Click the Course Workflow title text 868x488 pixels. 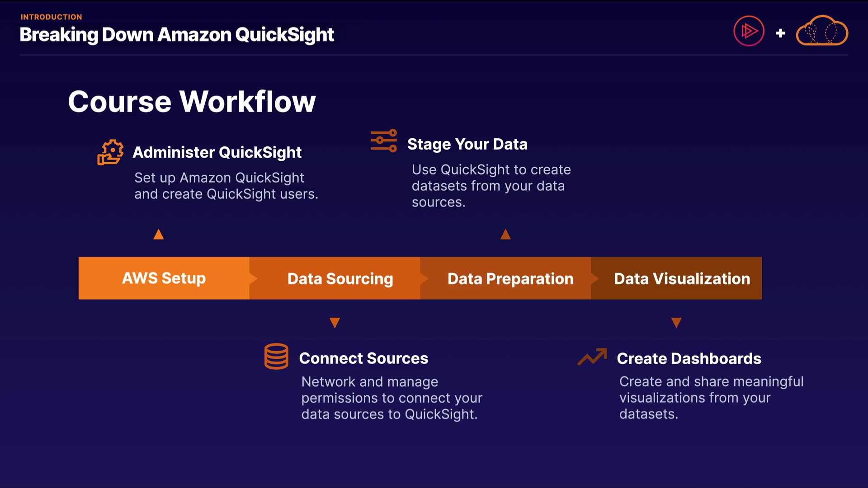pyautogui.click(x=192, y=102)
